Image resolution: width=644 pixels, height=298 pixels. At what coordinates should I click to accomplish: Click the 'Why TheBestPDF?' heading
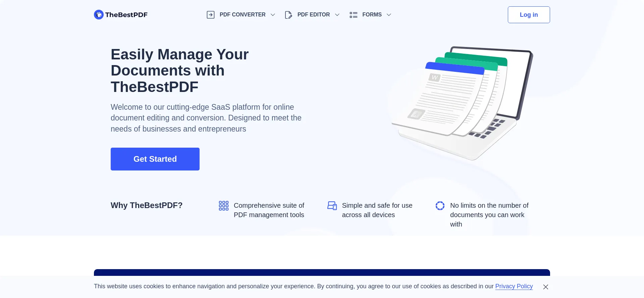pyautogui.click(x=147, y=205)
